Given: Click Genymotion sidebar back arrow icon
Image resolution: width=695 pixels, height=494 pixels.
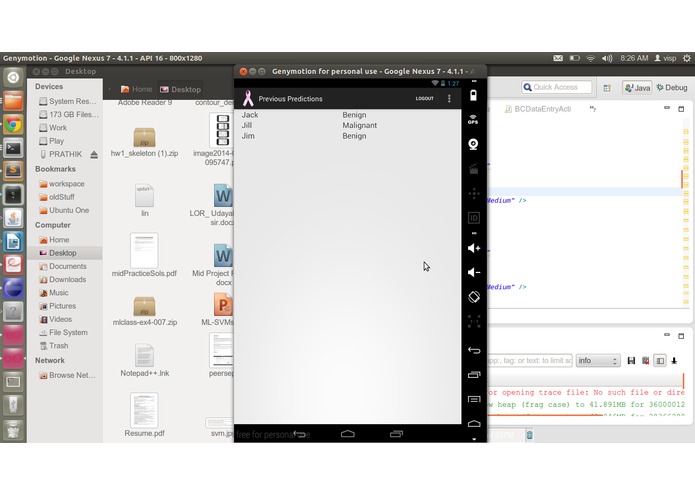Looking at the screenshot, I should coord(474,350).
